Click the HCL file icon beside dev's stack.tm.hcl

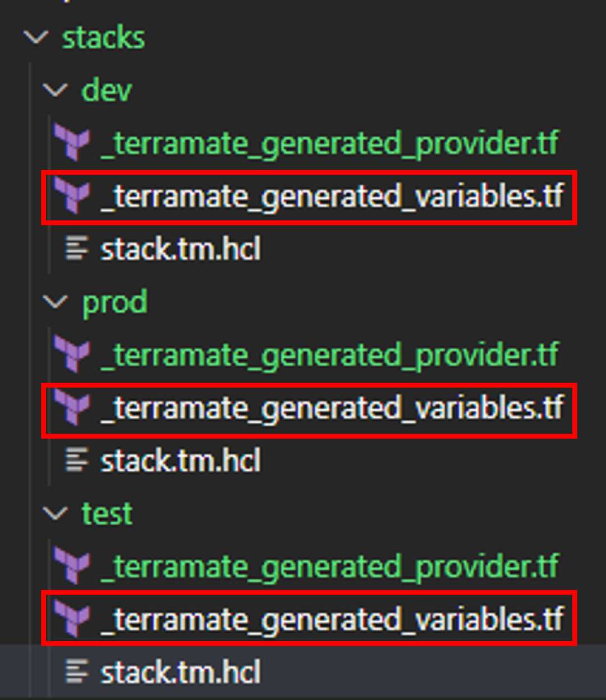point(77,249)
